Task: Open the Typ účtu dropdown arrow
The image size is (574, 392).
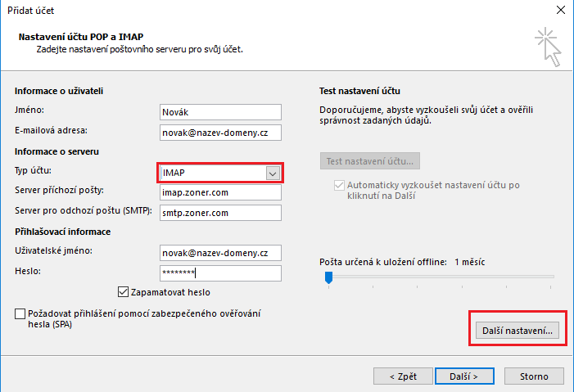Action: tap(273, 173)
